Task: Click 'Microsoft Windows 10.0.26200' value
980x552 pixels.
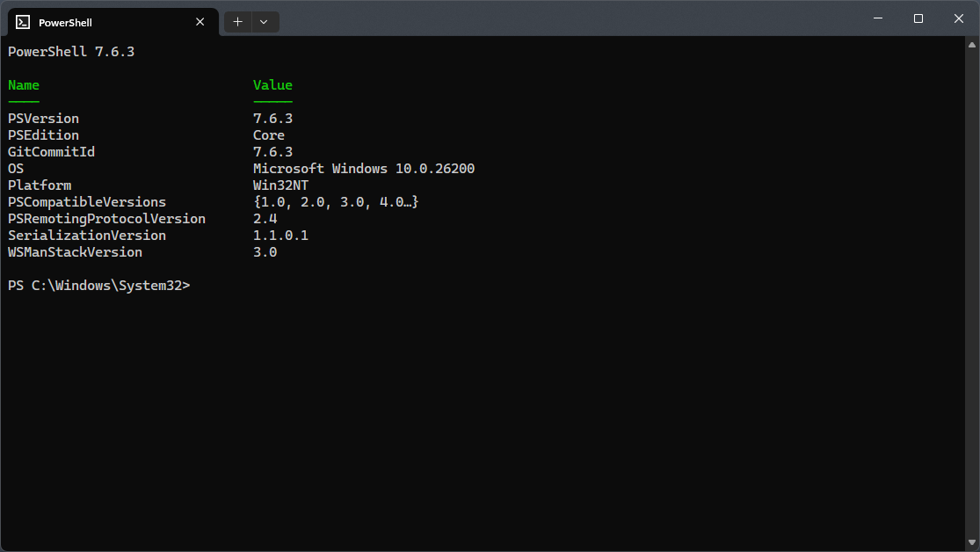Action: pos(364,169)
